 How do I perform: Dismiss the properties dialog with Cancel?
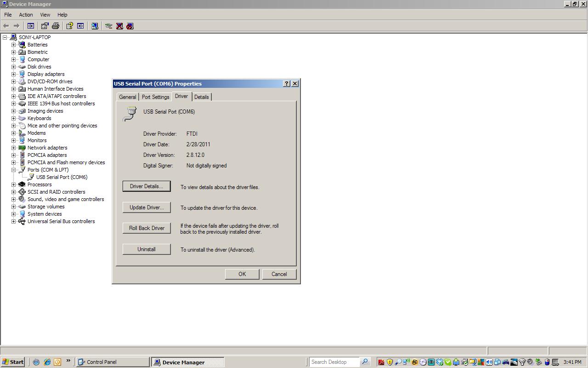[x=279, y=274]
